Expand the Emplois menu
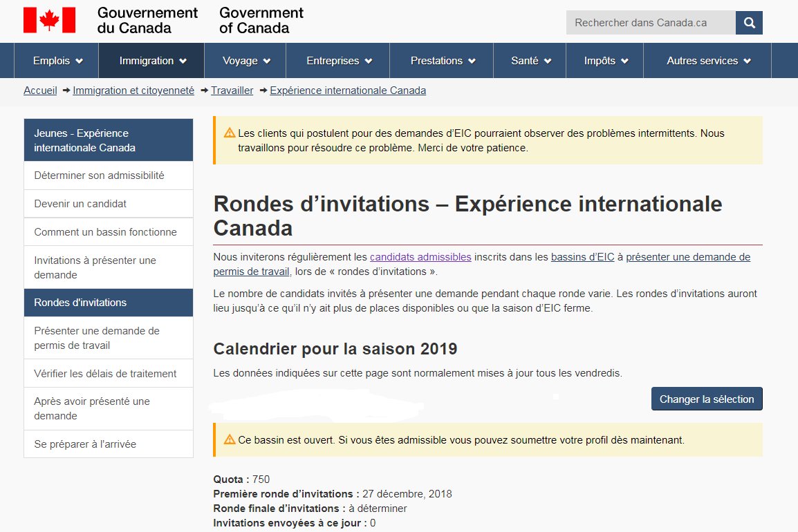This screenshot has height=532, width=798. pos(57,61)
